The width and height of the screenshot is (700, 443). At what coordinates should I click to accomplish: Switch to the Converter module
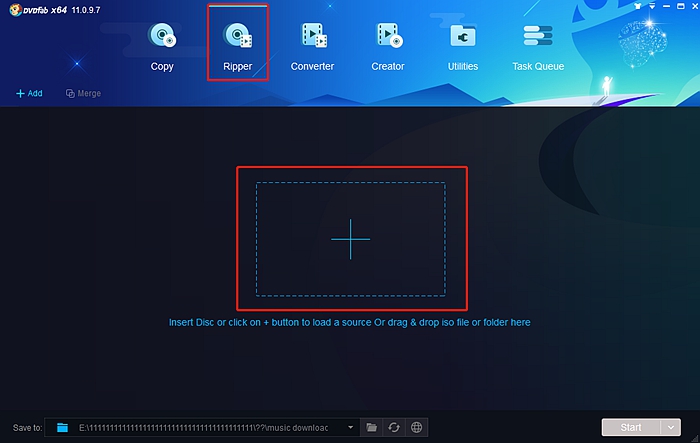click(x=312, y=46)
